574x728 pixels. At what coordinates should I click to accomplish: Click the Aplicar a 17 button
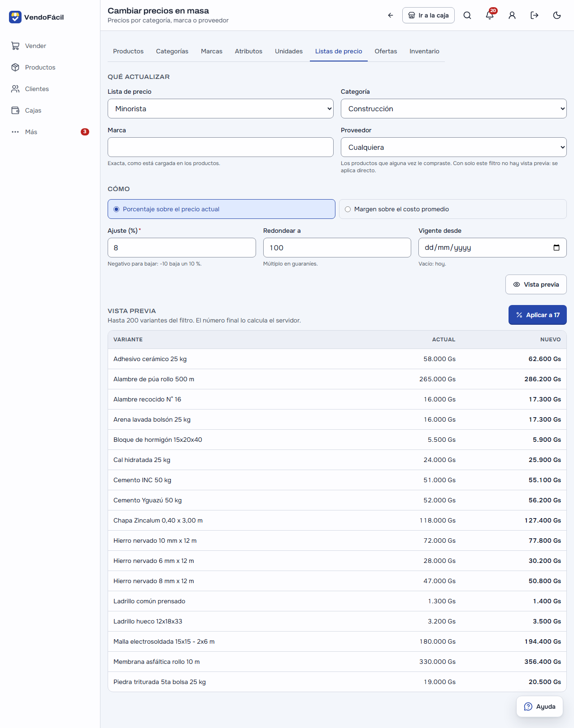538,315
